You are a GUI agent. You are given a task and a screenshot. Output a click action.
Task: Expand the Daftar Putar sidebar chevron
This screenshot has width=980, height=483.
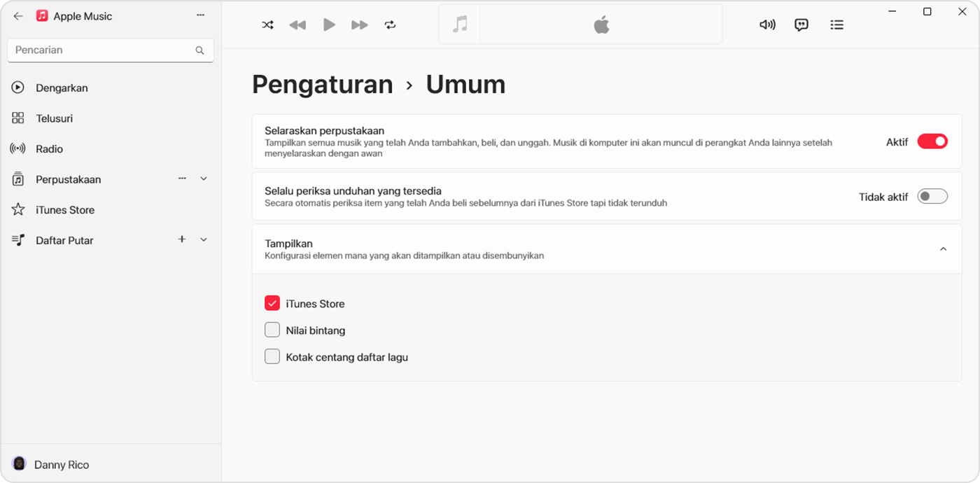(x=204, y=240)
